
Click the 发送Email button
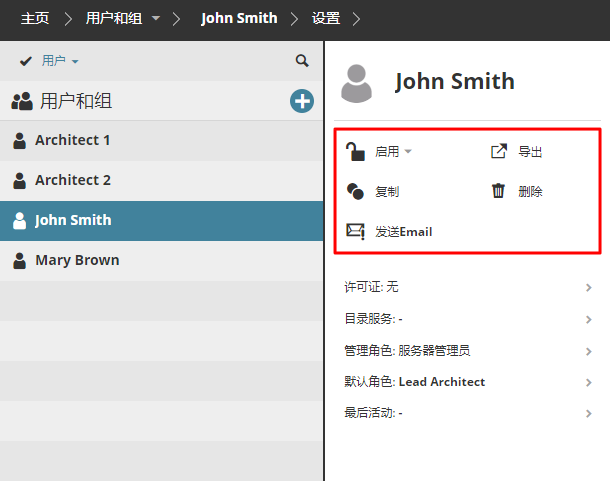click(389, 232)
